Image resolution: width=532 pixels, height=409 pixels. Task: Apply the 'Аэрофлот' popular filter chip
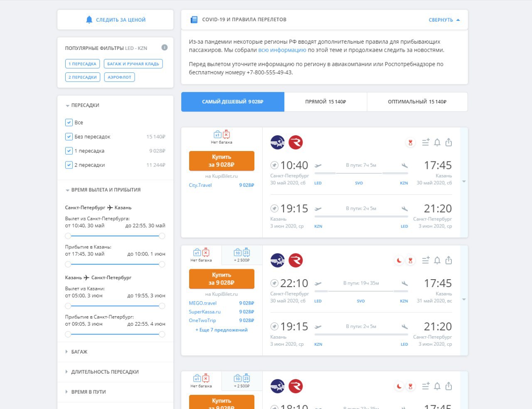point(119,77)
